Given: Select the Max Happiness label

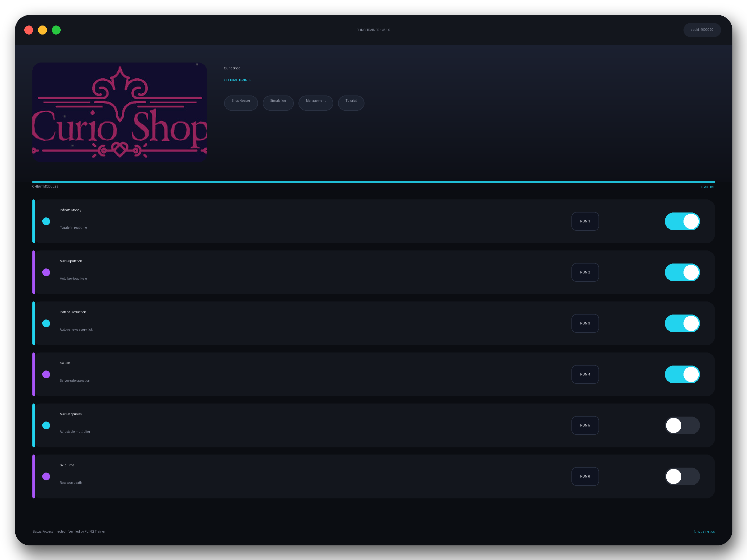Looking at the screenshot, I should tap(71, 414).
